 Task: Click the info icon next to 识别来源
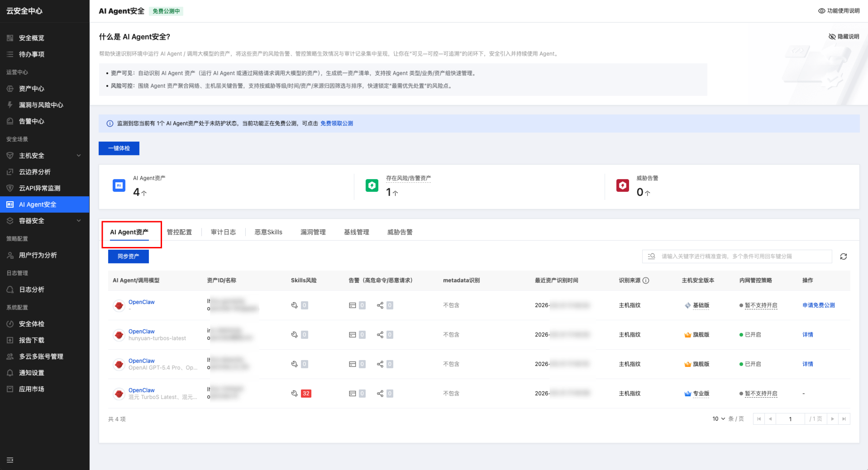pos(646,280)
